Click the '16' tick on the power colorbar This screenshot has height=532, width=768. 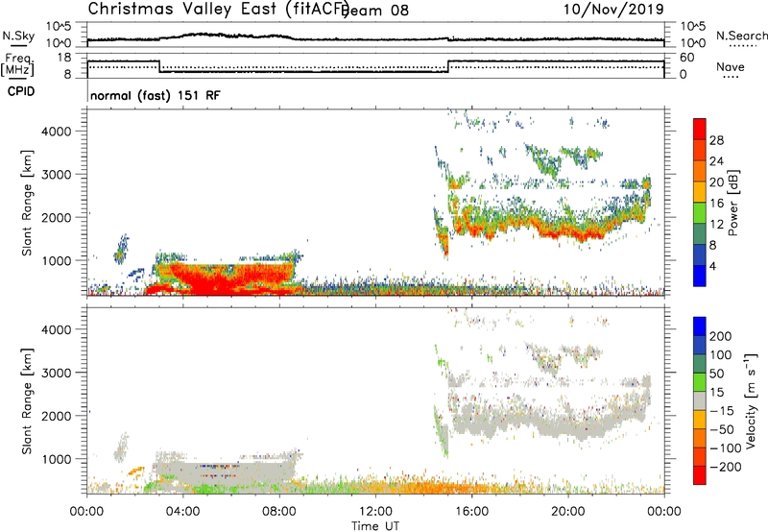(x=716, y=204)
